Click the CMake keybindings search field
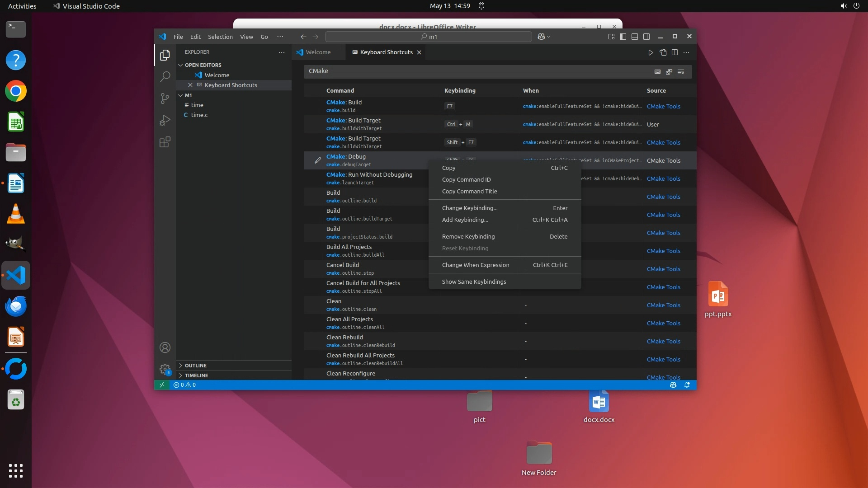 click(x=475, y=71)
